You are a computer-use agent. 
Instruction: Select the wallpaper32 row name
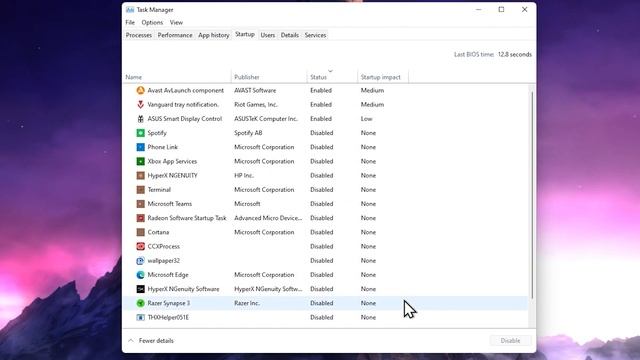click(x=164, y=260)
